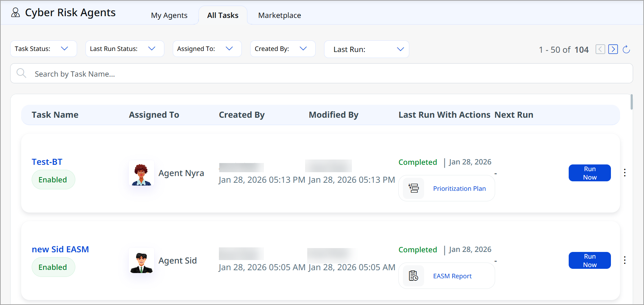Open the Assigned To filter dropdown
Image resolution: width=644 pixels, height=305 pixels.
point(207,49)
